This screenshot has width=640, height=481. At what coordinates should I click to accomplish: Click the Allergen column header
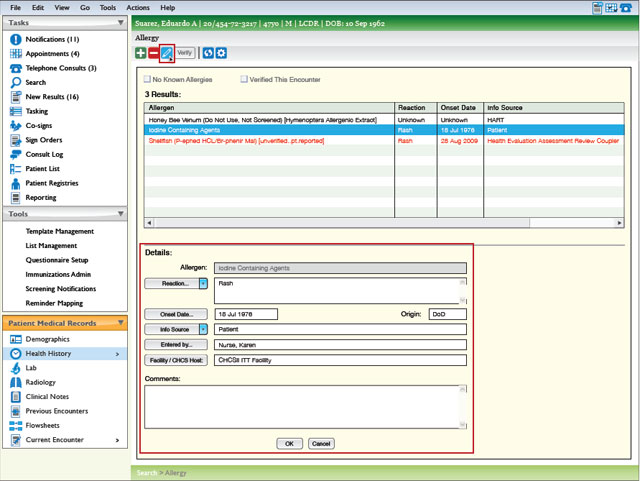tap(269, 108)
